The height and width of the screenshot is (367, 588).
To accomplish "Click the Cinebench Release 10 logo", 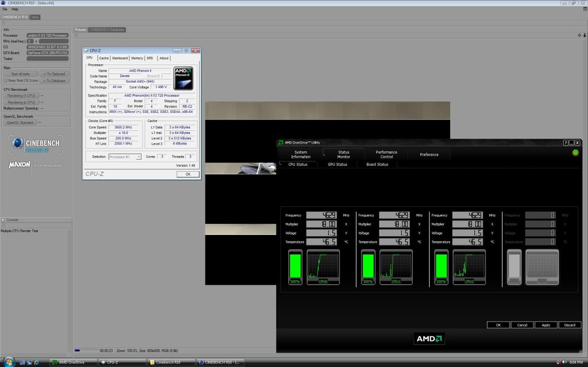I will coord(36,145).
